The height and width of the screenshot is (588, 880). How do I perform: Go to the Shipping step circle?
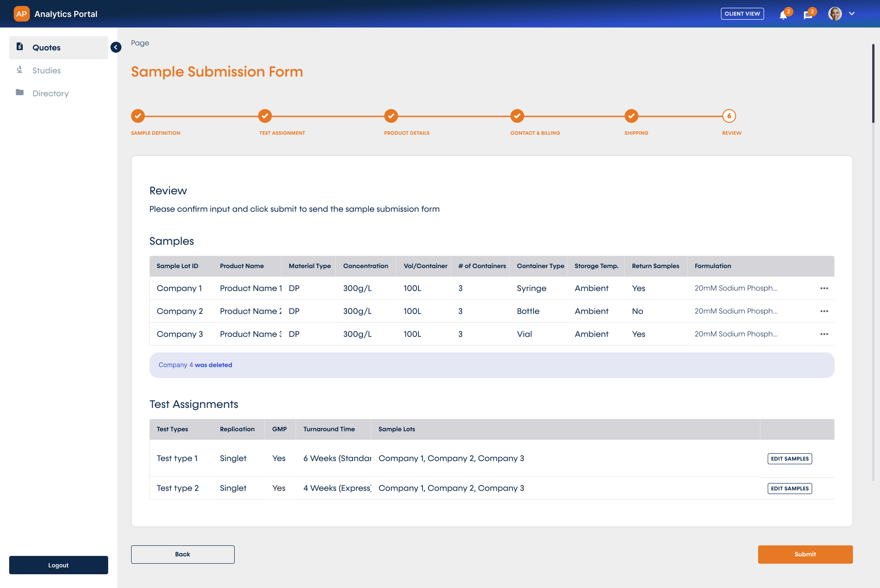click(632, 116)
